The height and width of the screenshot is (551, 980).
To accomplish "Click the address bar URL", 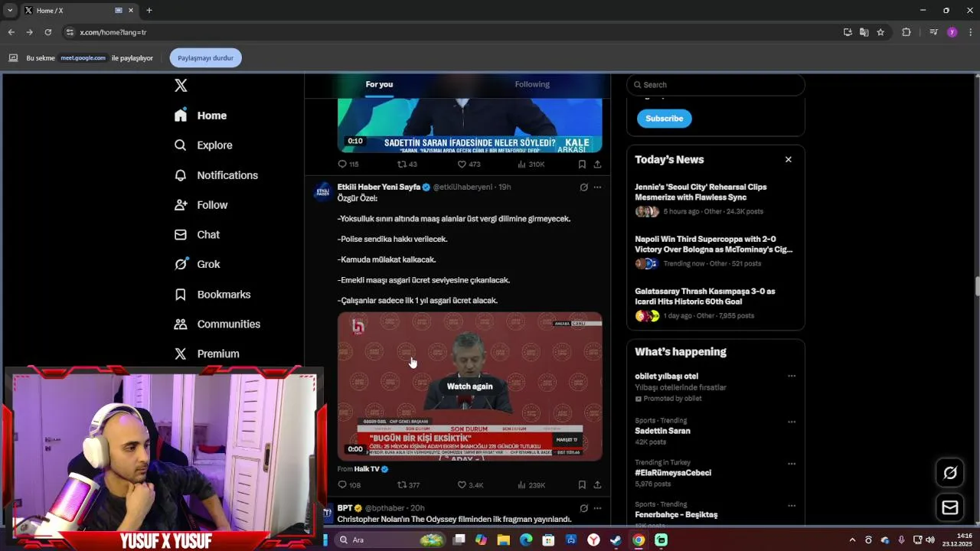I will pos(113,32).
